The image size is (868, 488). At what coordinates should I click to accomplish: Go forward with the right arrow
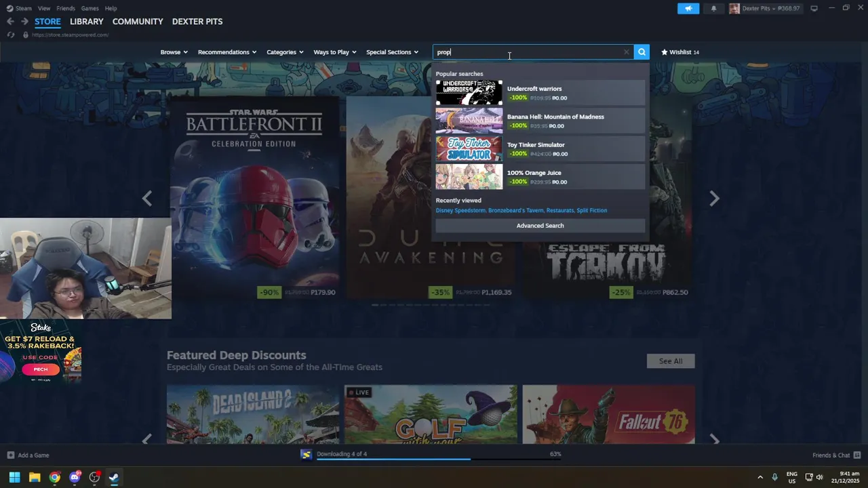tap(24, 22)
